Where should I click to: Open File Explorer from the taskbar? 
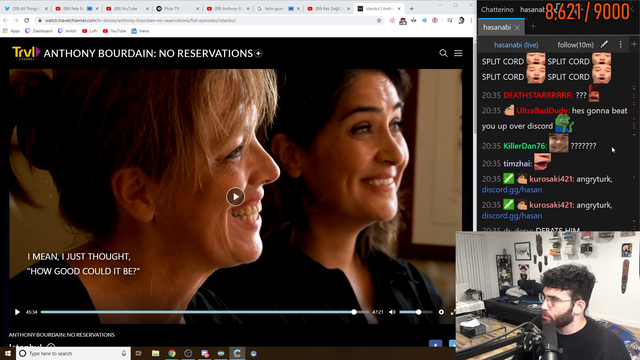(x=156, y=353)
